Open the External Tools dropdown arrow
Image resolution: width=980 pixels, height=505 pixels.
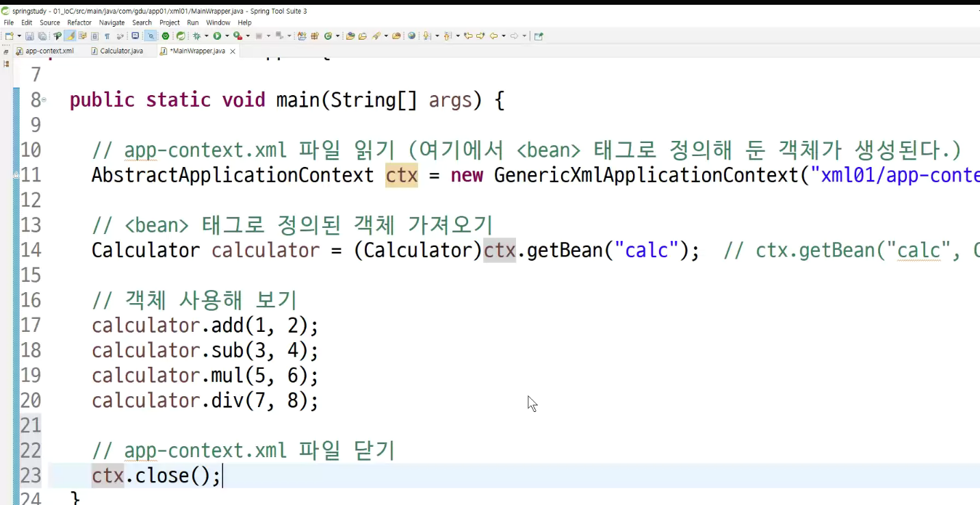pyautogui.click(x=248, y=36)
